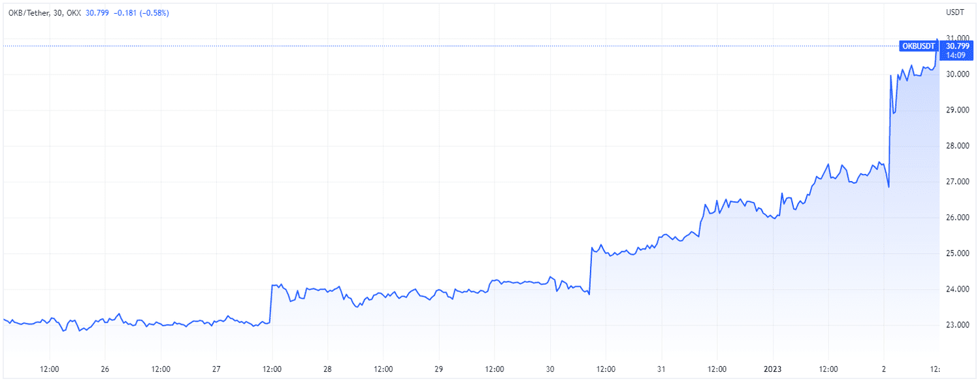
Task: Click the 24.000 price axis label
Action: 957,289
